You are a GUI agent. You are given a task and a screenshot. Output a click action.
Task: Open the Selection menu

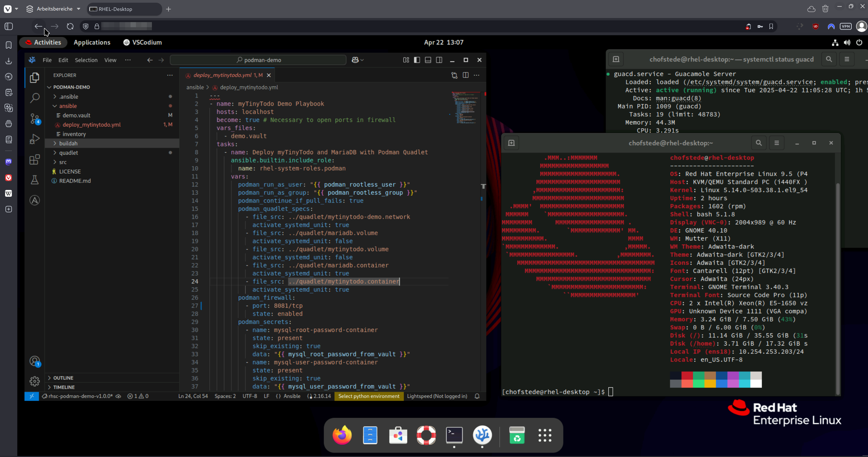[86, 60]
